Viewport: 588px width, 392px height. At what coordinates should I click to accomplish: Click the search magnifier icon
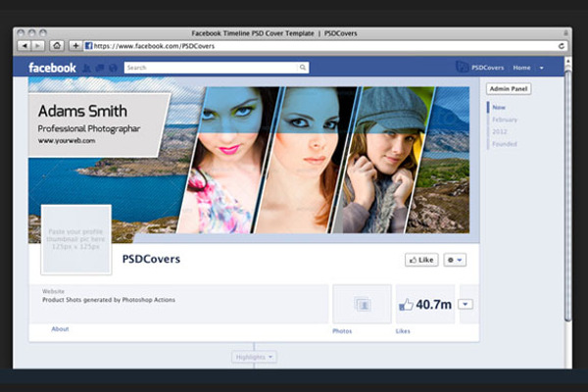(303, 68)
